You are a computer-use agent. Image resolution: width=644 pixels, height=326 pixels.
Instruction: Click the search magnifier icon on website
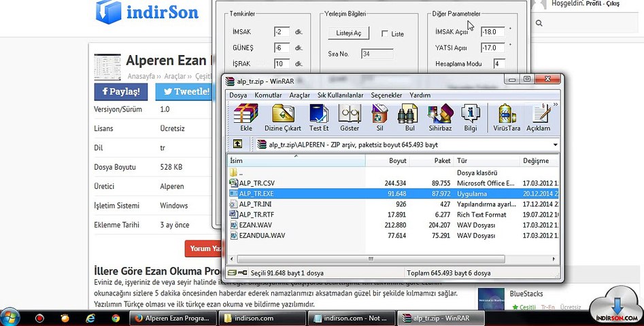539,23
